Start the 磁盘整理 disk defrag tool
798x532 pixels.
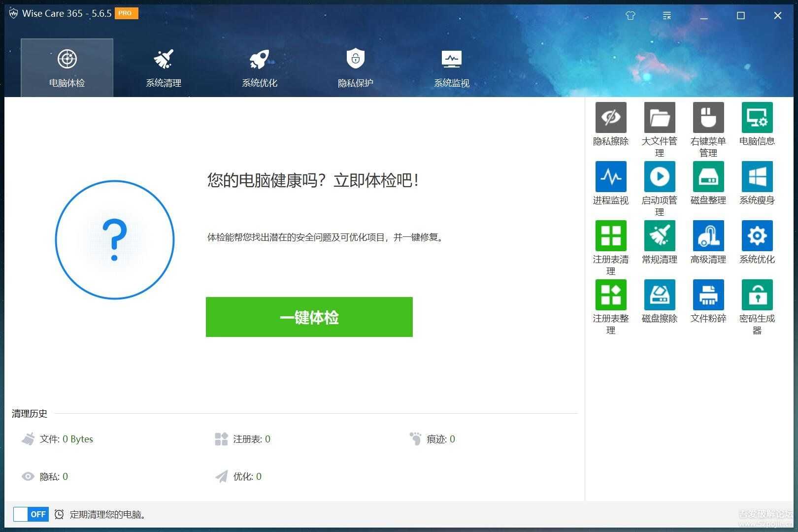point(708,177)
